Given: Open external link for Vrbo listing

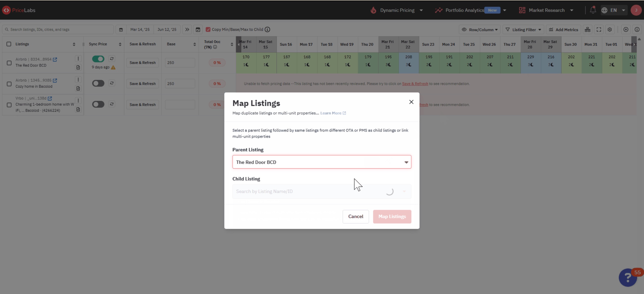Looking at the screenshot, I should click(x=50, y=98).
